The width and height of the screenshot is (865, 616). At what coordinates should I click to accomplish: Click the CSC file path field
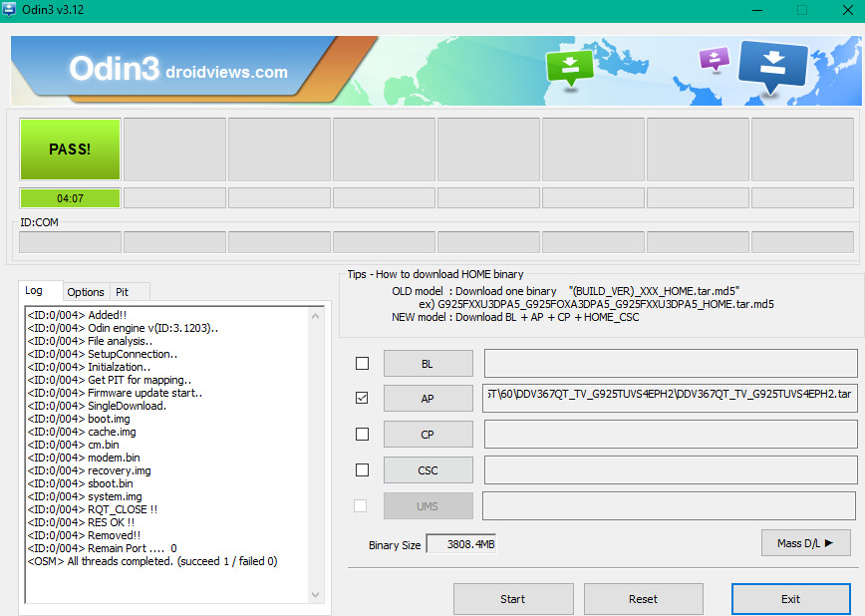pyautogui.click(x=671, y=469)
